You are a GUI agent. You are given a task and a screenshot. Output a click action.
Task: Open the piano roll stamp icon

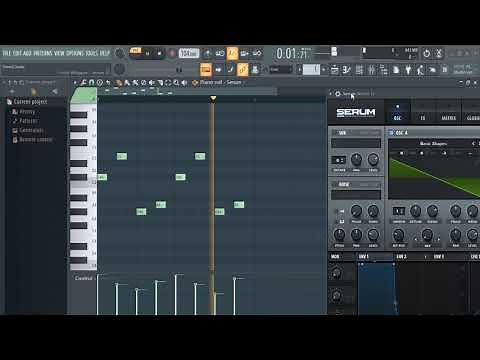[99, 82]
